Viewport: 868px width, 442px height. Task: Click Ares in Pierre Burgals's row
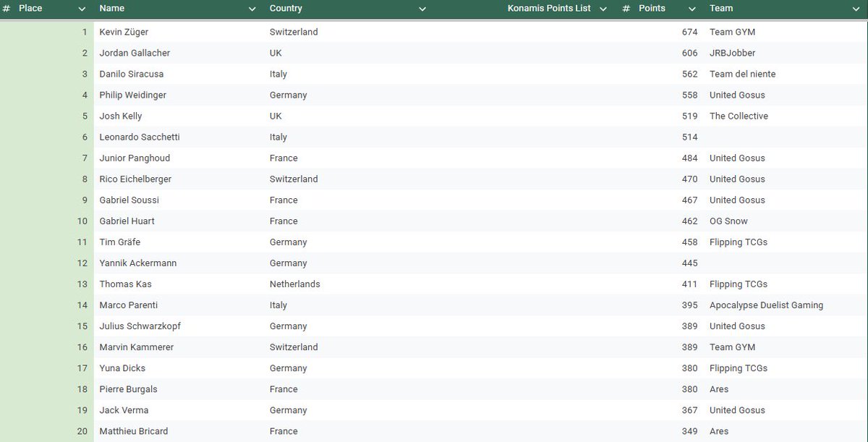point(719,388)
